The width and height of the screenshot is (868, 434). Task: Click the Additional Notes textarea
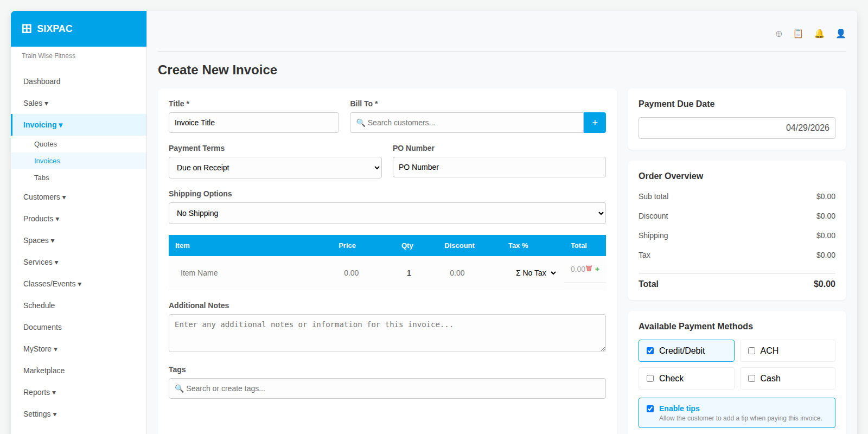[387, 333]
